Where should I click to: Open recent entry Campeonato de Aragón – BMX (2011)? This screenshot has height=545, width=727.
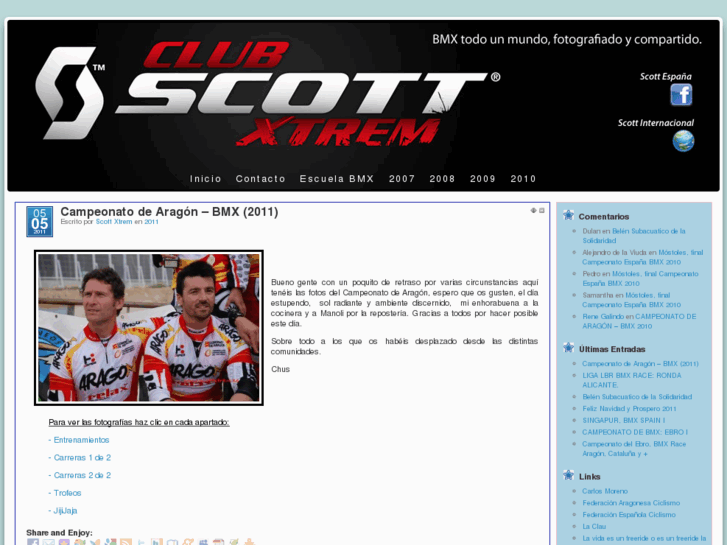(x=640, y=364)
